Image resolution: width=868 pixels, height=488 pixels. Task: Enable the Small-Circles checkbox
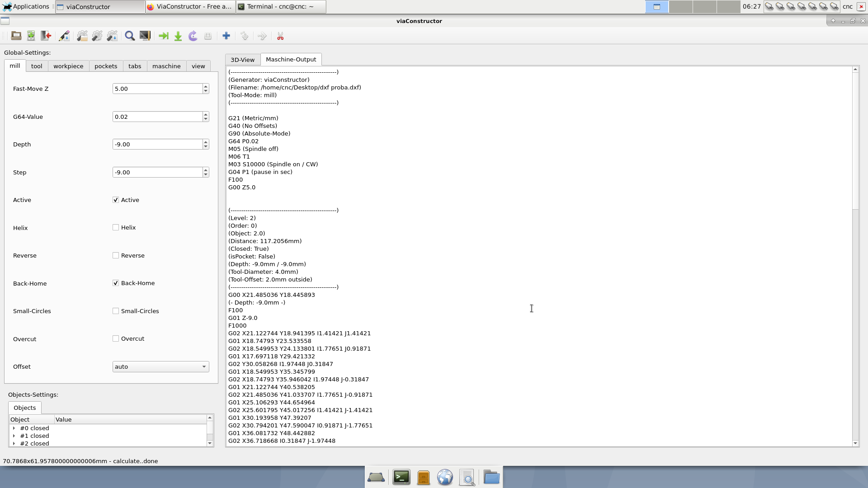[x=116, y=311]
